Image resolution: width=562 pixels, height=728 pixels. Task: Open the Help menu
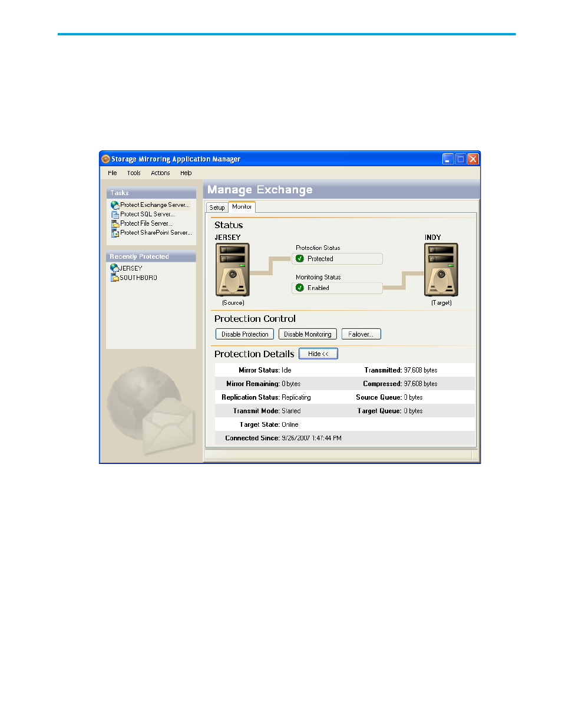coord(186,173)
